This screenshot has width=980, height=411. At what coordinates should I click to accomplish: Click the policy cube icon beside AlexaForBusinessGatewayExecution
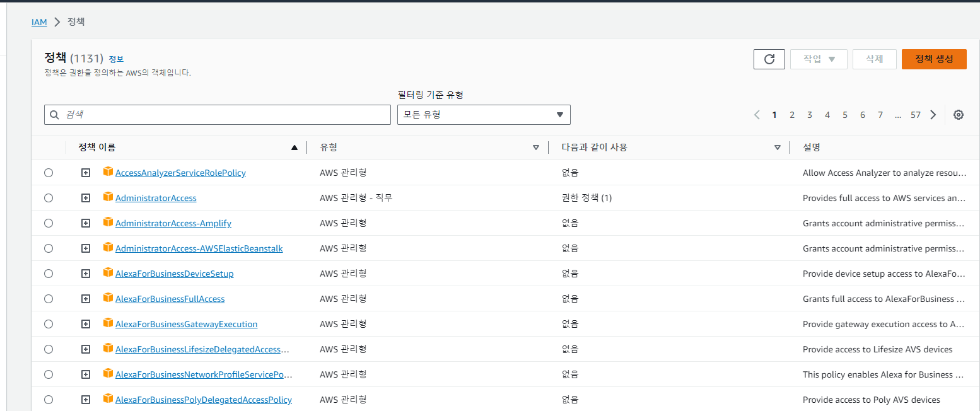click(x=108, y=323)
